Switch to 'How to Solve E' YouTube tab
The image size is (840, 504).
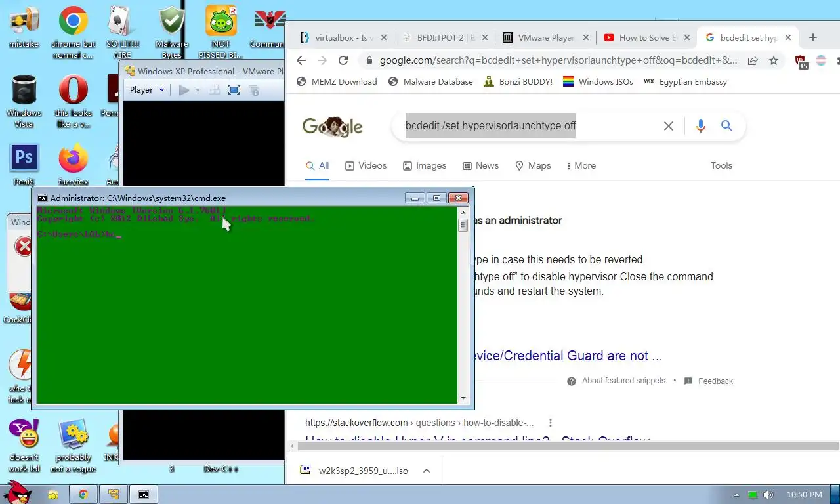coord(647,37)
